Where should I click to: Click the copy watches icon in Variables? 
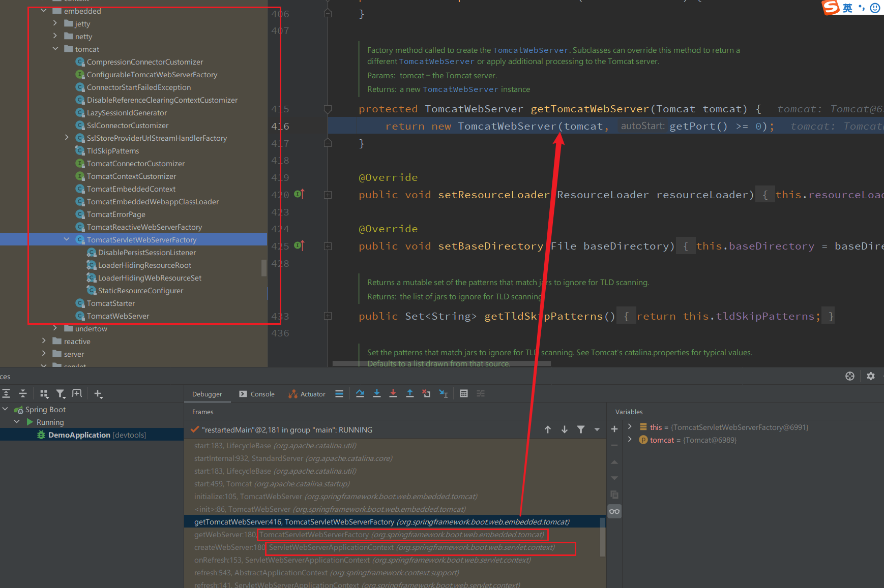point(614,494)
